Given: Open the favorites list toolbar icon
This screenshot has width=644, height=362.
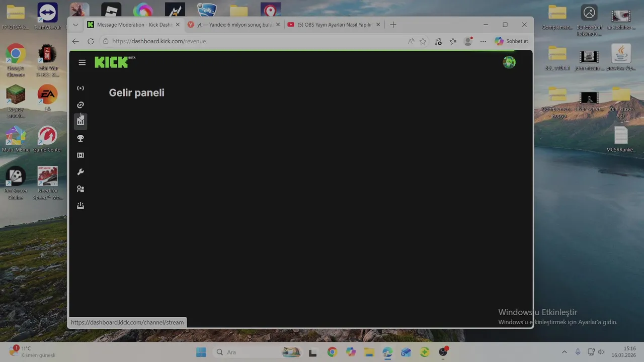Looking at the screenshot, I should click(x=453, y=41).
